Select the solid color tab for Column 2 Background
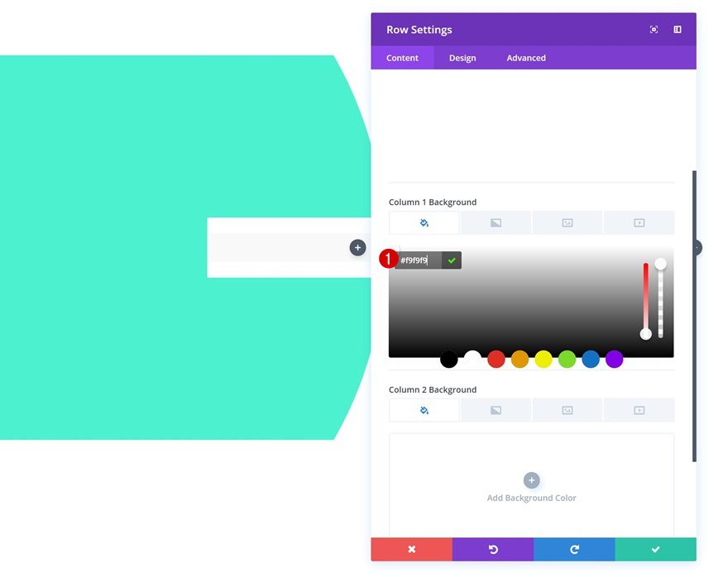The width and height of the screenshot is (728, 577). pyautogui.click(x=423, y=409)
